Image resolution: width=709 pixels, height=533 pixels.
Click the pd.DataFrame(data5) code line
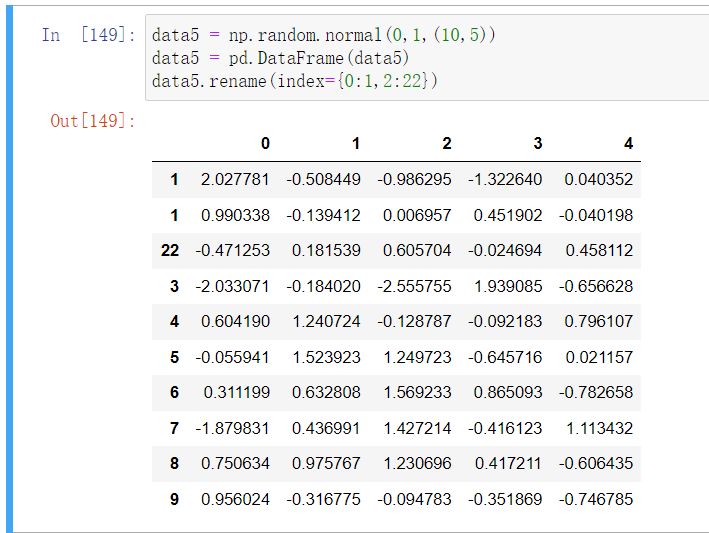(280, 58)
